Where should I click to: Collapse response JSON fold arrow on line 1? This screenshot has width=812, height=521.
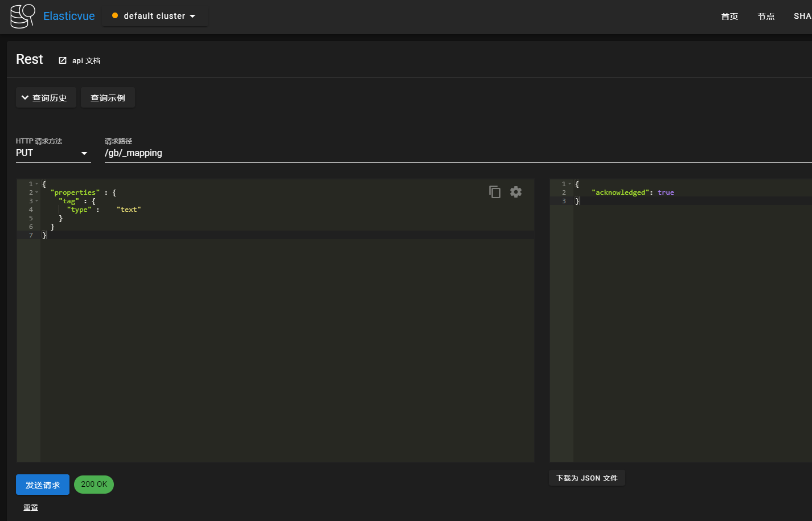(569, 184)
